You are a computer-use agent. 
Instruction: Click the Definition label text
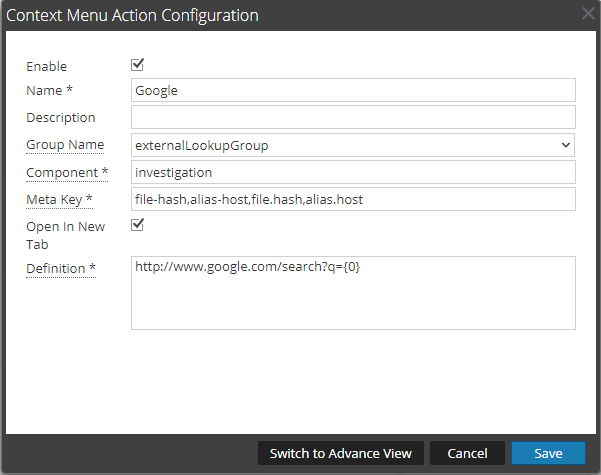click(x=61, y=268)
